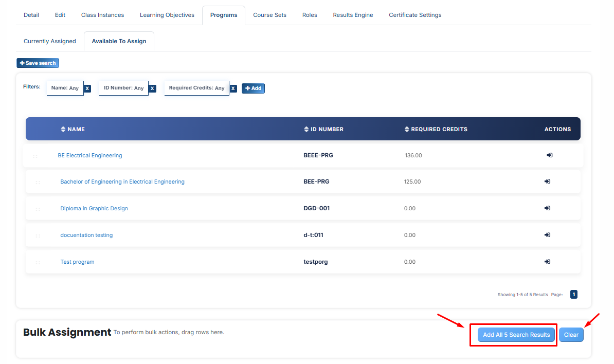Open the Results Engine tab
The width and height of the screenshot is (614, 364).
point(353,15)
